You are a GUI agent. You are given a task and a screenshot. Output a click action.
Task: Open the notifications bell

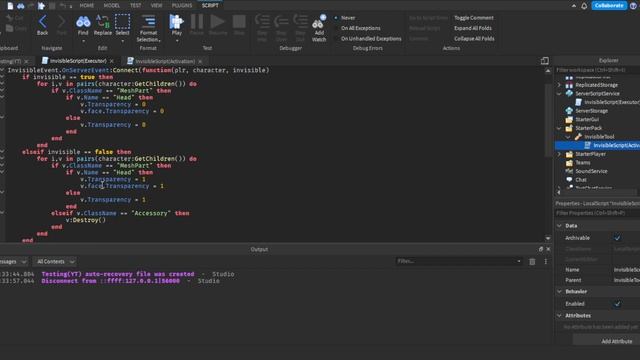(x=584, y=6)
